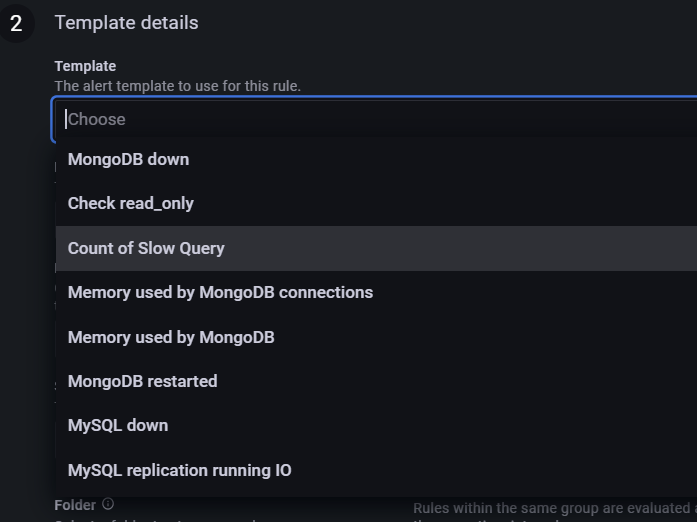Click the partially hidden folder description line
Screen dimensions: 697x522
(x=156, y=520)
